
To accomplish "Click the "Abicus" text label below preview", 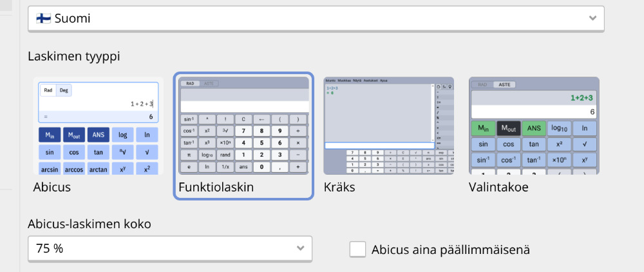I will (x=52, y=188).
